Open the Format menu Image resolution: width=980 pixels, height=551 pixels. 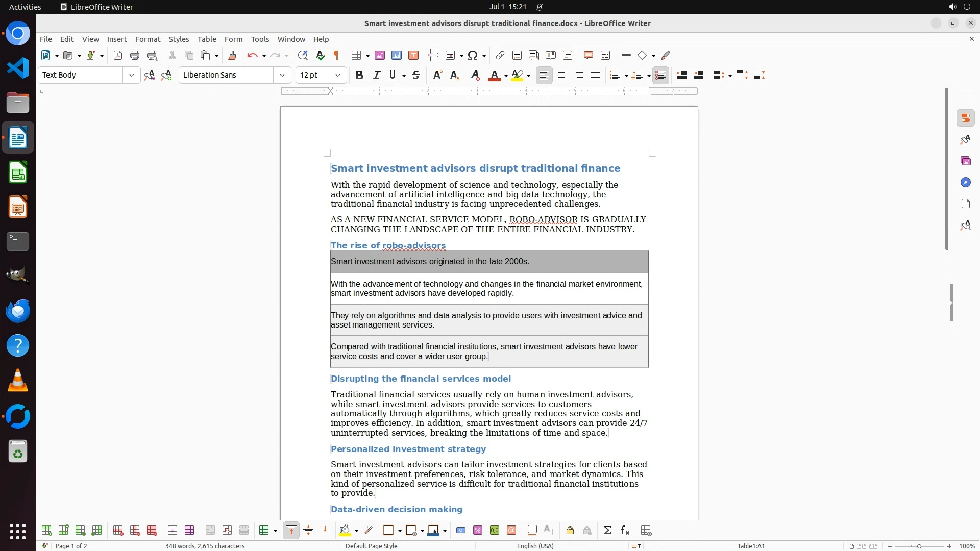coord(148,39)
